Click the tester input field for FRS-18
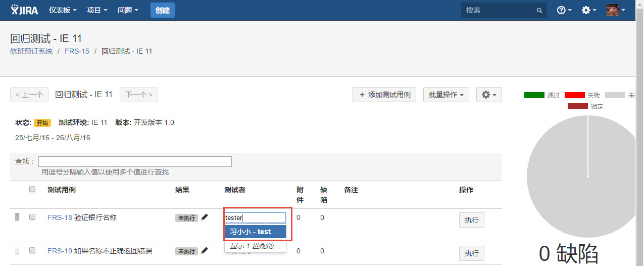644x266 pixels. (x=255, y=217)
